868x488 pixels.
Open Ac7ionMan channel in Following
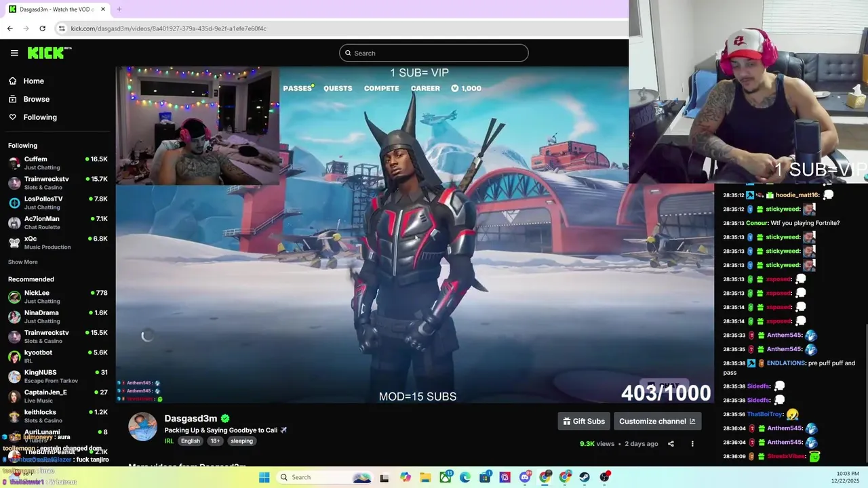(x=58, y=222)
